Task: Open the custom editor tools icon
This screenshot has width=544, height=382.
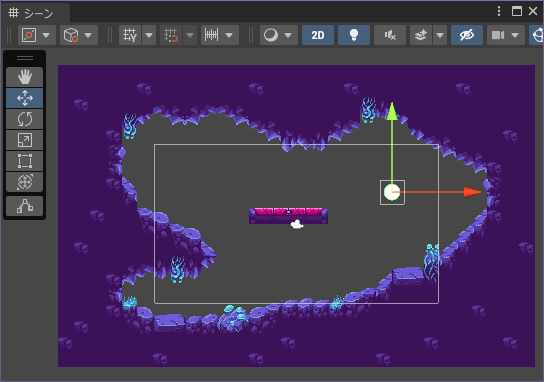Action: (x=25, y=206)
